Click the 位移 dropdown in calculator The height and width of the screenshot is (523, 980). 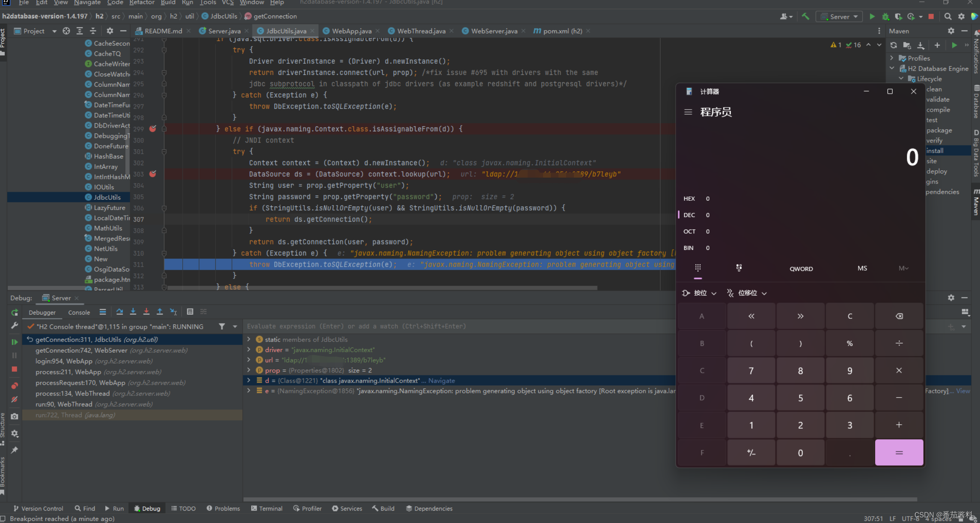pyautogui.click(x=747, y=292)
